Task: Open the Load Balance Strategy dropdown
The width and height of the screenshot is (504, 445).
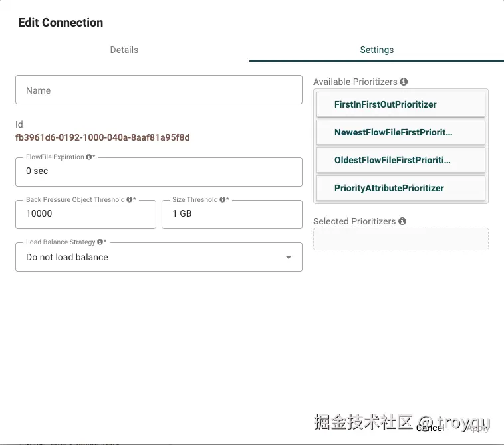Action: [x=159, y=257]
